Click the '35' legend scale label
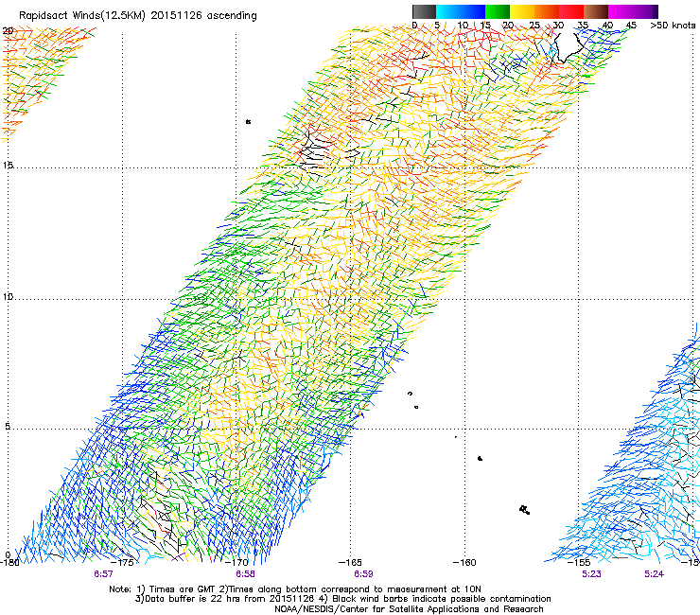Screen dimensions: 700x615 [583, 26]
